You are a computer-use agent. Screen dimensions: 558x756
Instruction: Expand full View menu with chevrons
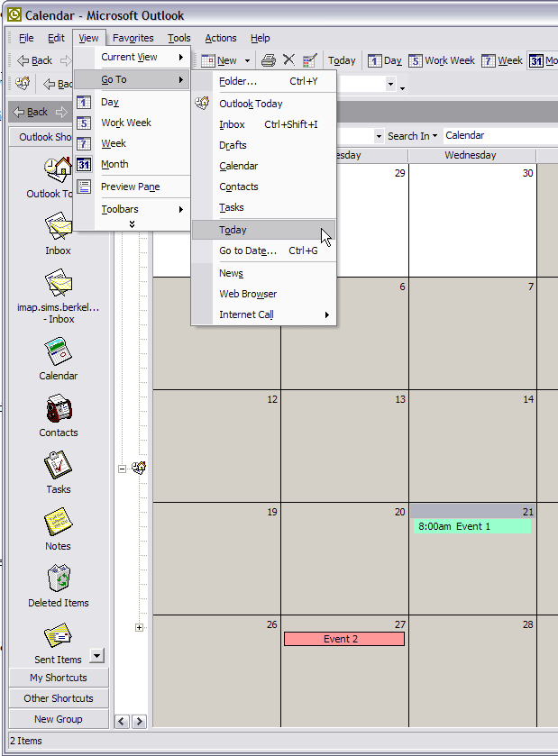pyautogui.click(x=133, y=224)
